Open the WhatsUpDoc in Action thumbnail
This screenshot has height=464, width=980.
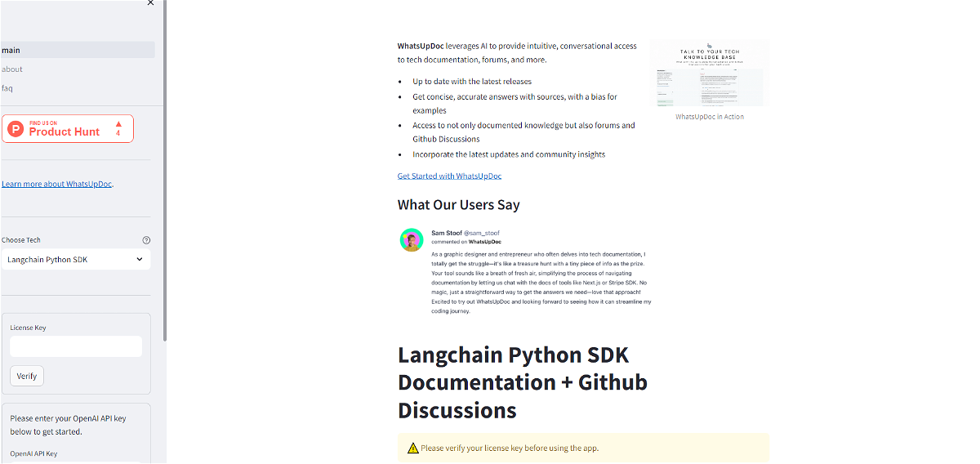pyautogui.click(x=710, y=73)
